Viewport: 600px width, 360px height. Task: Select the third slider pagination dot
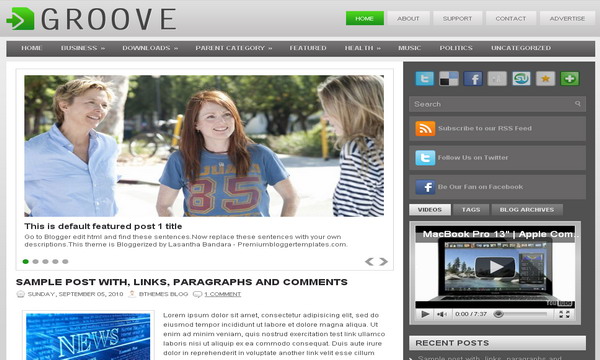click(46, 262)
